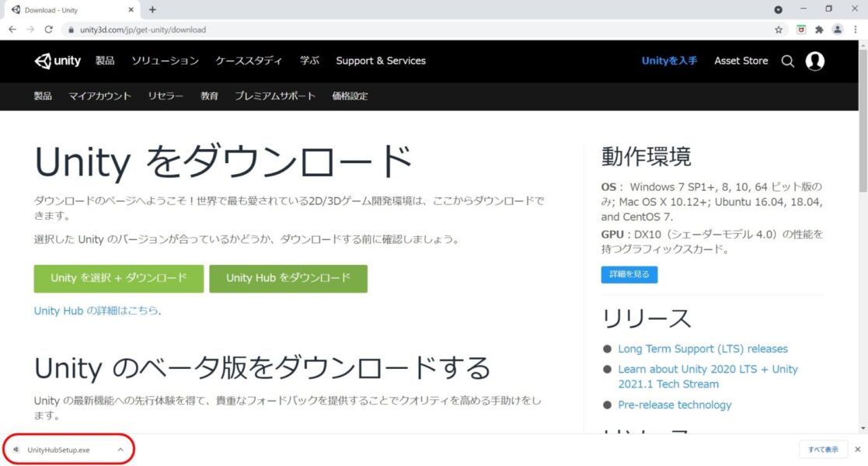
Task: Click the 詳細を見る button
Action: click(x=629, y=274)
